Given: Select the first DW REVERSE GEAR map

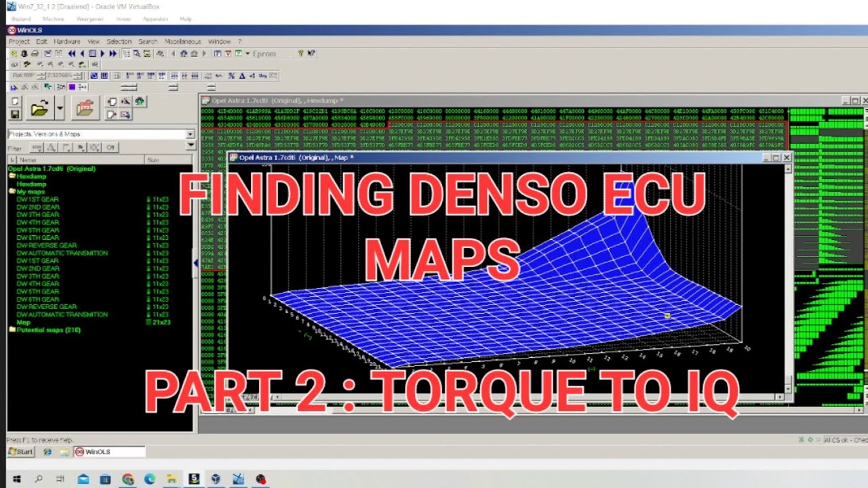Looking at the screenshot, I should pos(47,245).
